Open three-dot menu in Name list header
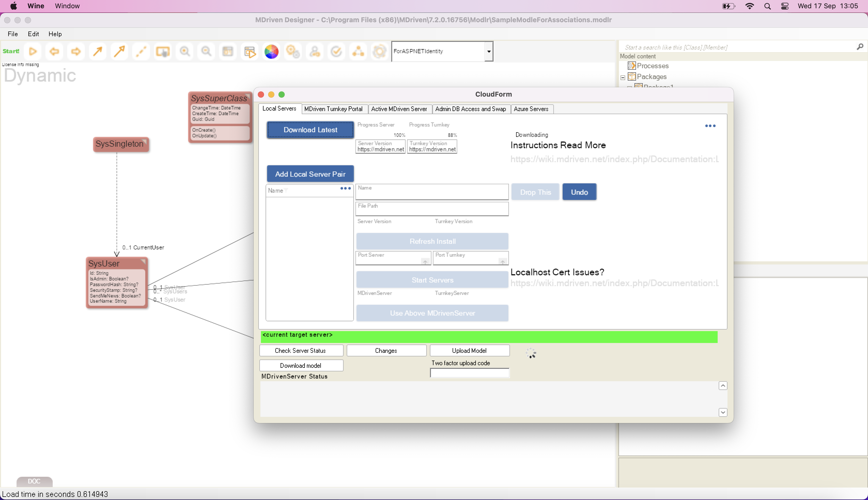868x500 pixels. point(345,188)
